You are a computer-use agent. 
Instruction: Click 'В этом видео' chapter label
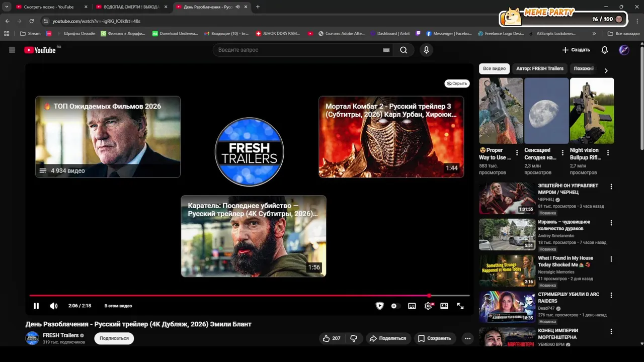click(118, 306)
